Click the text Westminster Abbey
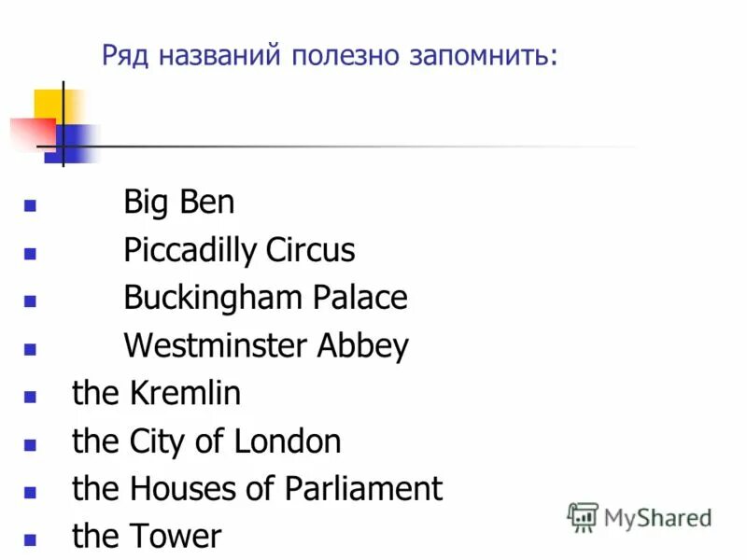747x560 pixels. [266, 345]
